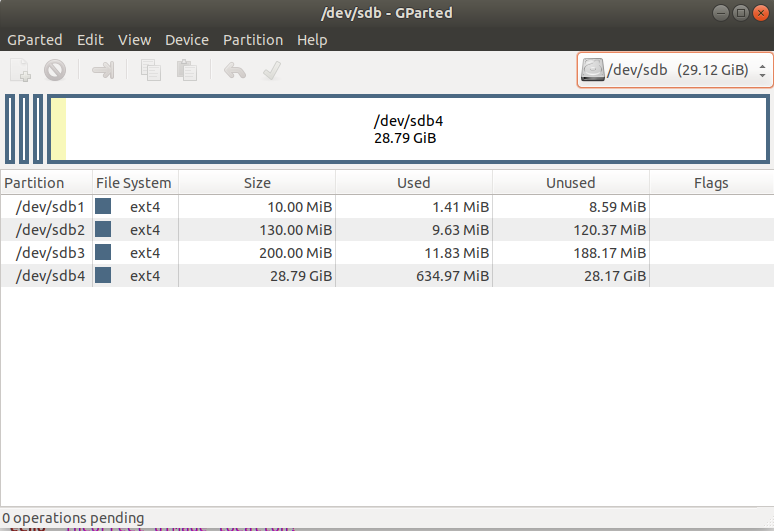Click the Undo last operation icon
This screenshot has width=774, height=531.
pos(234,70)
